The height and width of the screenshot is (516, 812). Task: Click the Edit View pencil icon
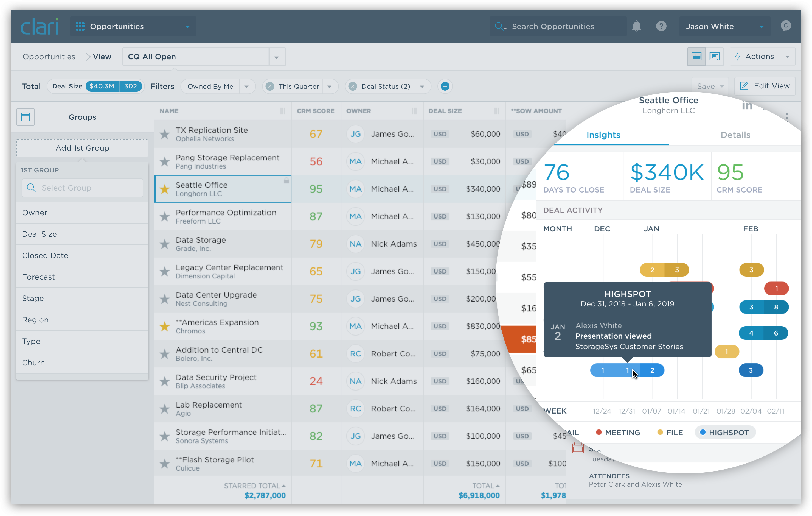[744, 86]
